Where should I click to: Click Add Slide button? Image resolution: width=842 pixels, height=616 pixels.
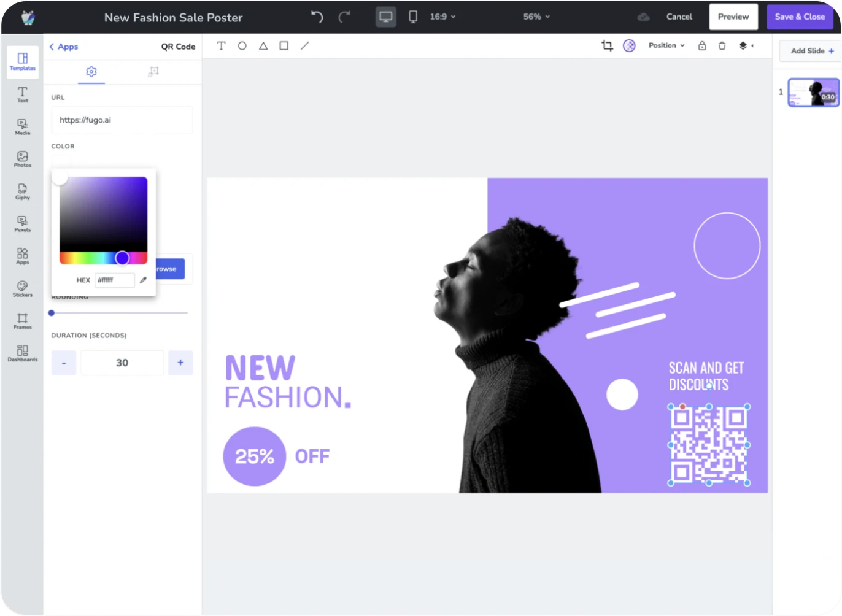(812, 51)
